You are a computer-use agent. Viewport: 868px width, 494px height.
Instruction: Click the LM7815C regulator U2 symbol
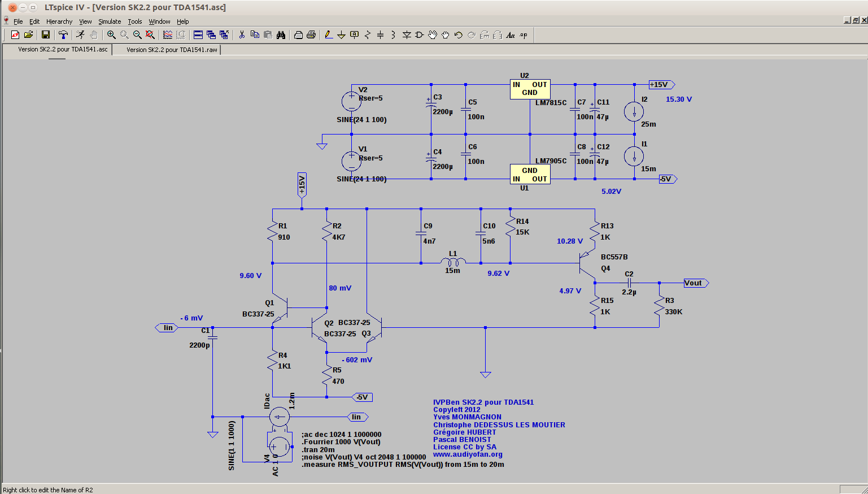tap(530, 89)
